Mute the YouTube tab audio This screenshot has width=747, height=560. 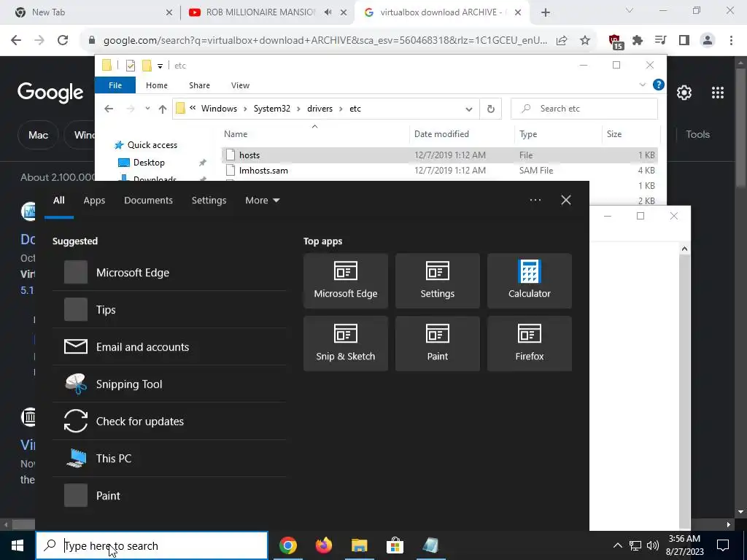click(x=328, y=12)
